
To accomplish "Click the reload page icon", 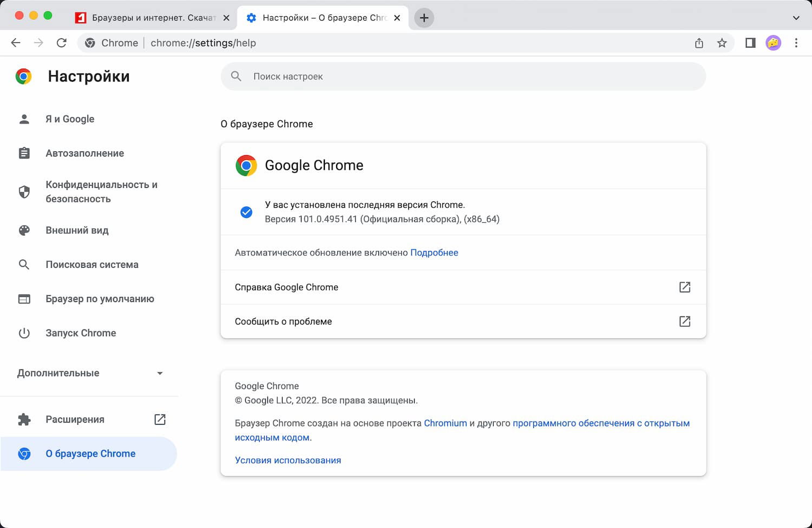I will point(62,43).
